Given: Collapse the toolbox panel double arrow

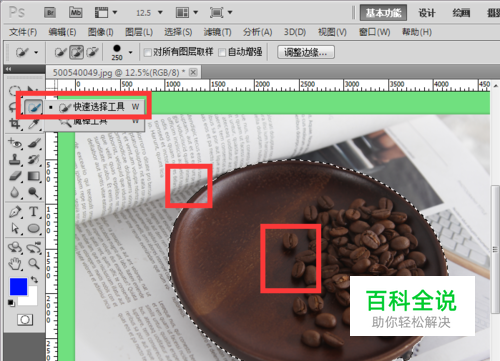Looking at the screenshot, I should pos(9,69).
